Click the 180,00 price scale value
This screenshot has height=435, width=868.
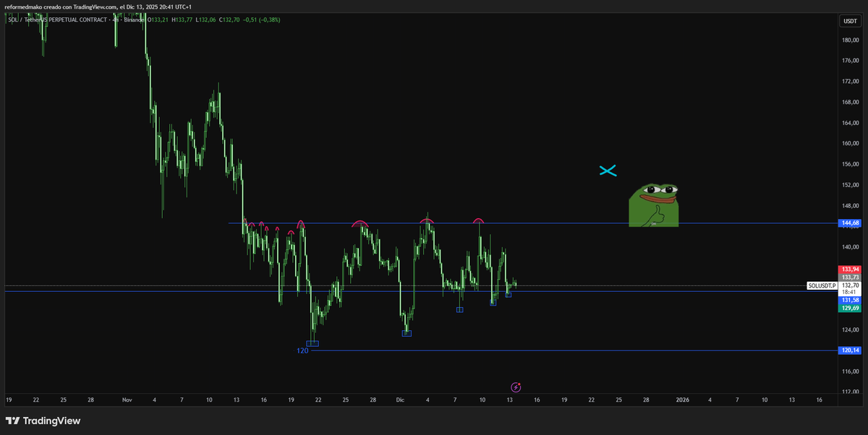pos(849,40)
